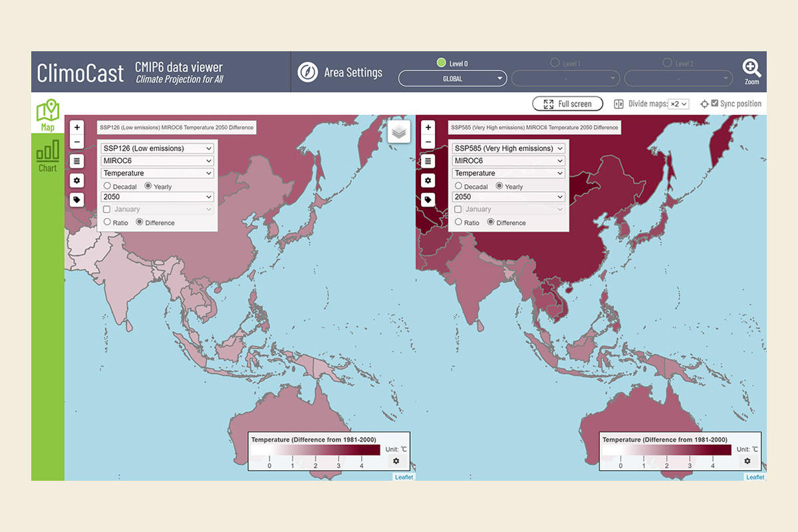Open SSP126 (Low emissions) scenario dropdown

click(x=158, y=148)
